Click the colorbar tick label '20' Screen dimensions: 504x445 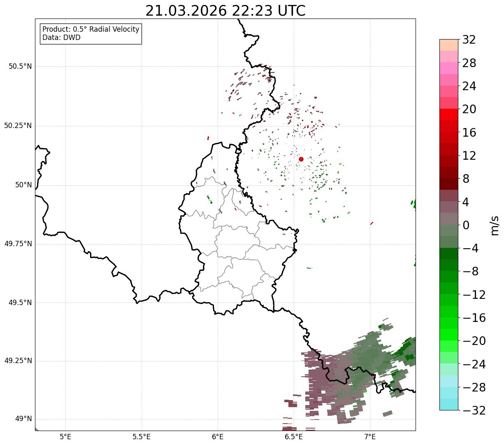point(469,110)
